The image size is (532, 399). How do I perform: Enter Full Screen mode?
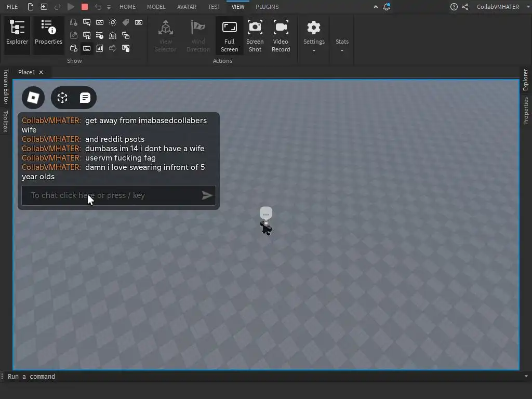click(x=229, y=36)
